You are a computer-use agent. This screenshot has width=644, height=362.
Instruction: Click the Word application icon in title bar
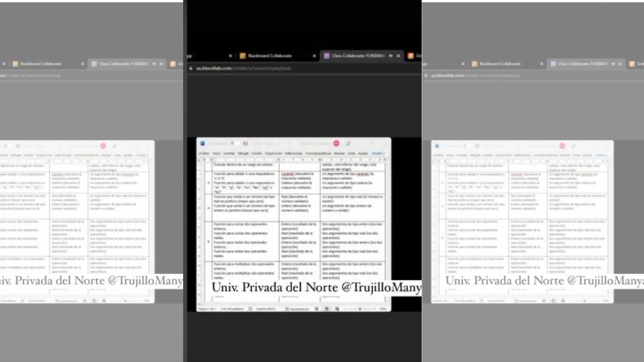point(202,143)
